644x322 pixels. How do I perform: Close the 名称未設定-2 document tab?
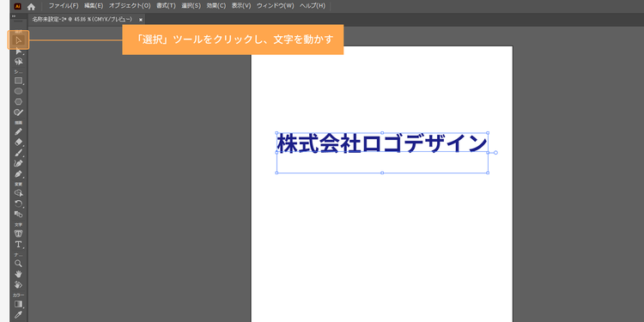(x=141, y=20)
